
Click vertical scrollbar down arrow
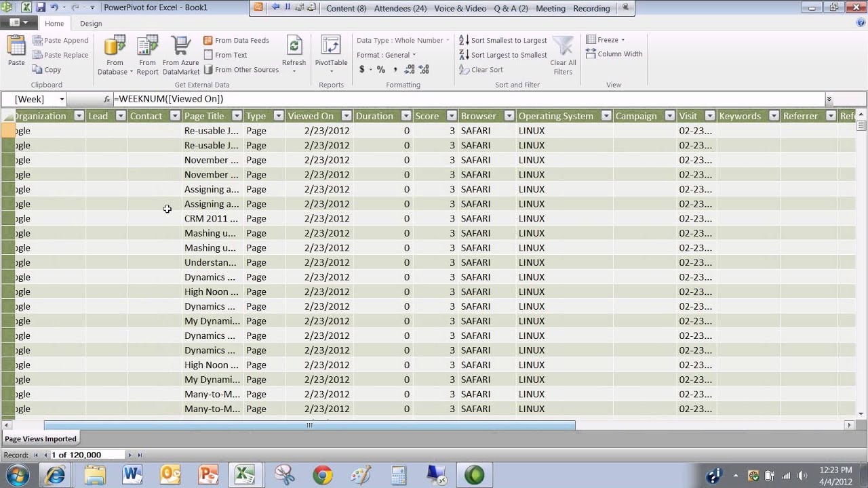(x=862, y=413)
